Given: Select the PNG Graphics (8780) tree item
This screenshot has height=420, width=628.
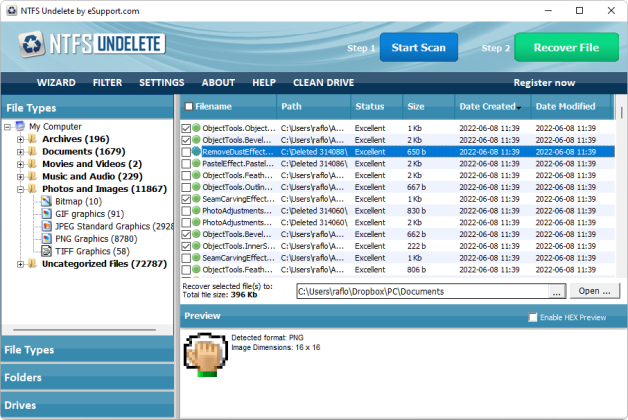Looking at the screenshot, I should click(96, 239).
